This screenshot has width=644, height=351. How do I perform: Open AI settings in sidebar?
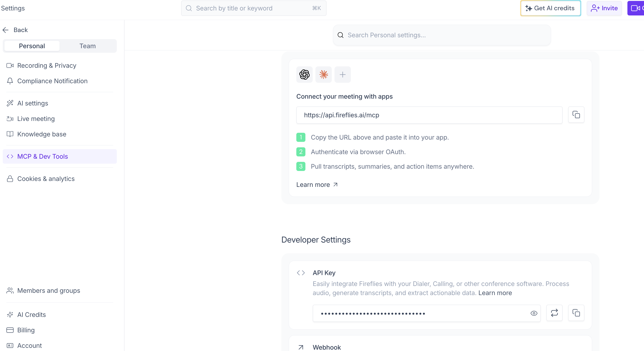(x=60, y=103)
